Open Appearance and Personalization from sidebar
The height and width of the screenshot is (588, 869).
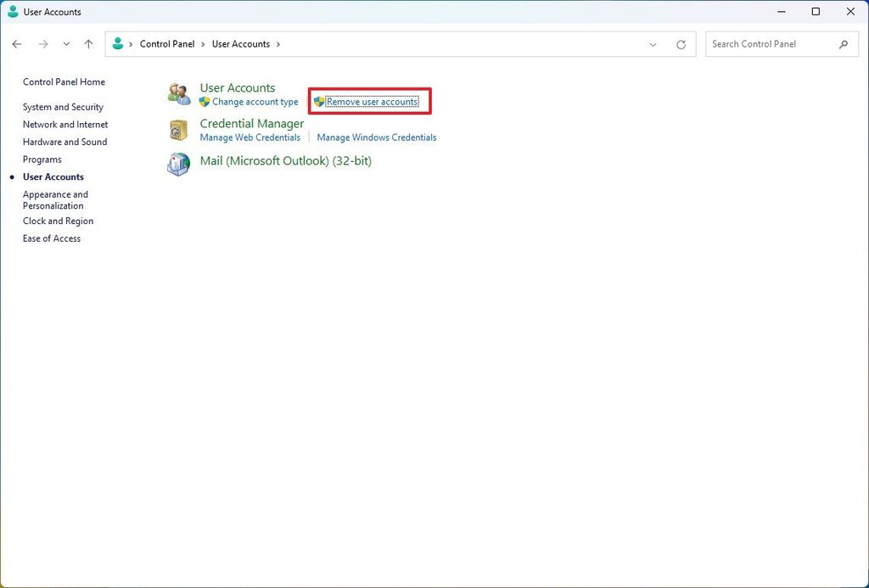pyautogui.click(x=55, y=199)
